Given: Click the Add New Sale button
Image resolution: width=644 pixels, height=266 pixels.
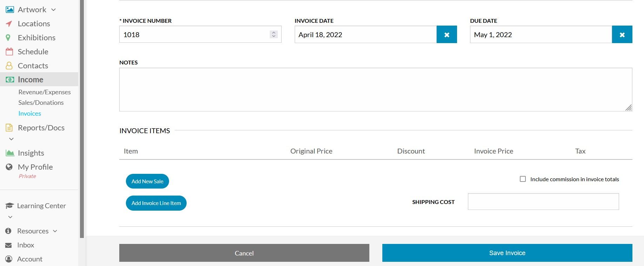Looking at the screenshot, I should [147, 181].
